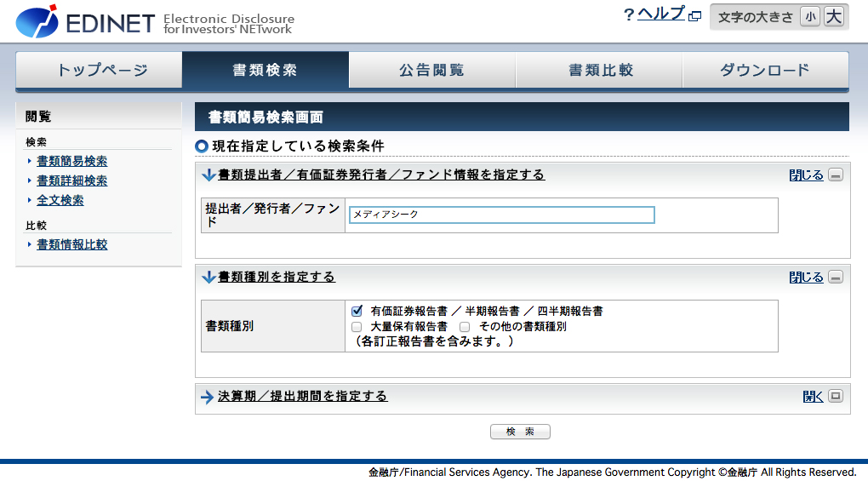This screenshot has height=481, width=868.
Task: Collapse the 書類種別を指定する section header
Action: [276, 278]
